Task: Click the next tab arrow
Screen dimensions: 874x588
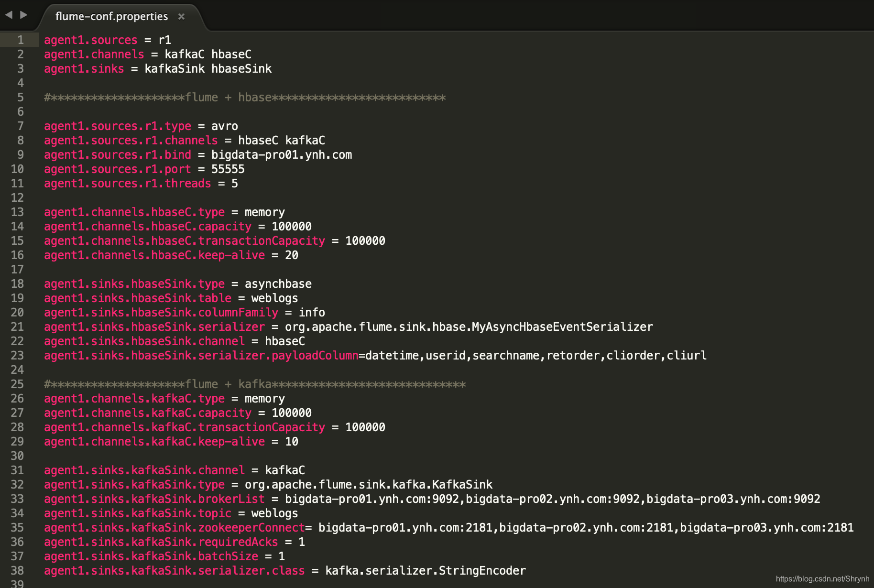Action: point(23,15)
